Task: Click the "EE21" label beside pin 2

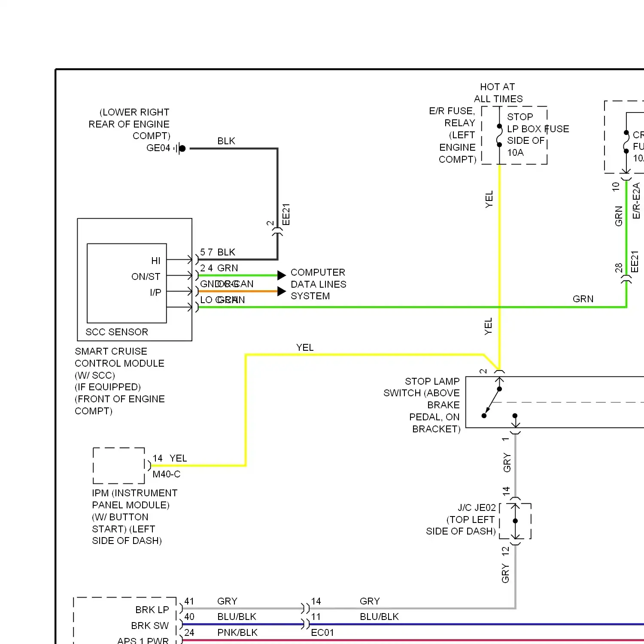Action: click(x=286, y=214)
